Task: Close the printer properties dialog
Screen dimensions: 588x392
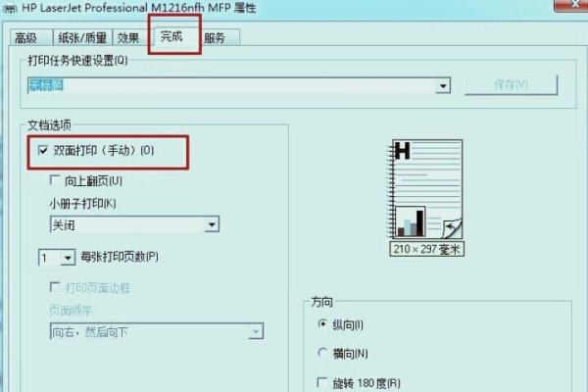Action: [571, 5]
